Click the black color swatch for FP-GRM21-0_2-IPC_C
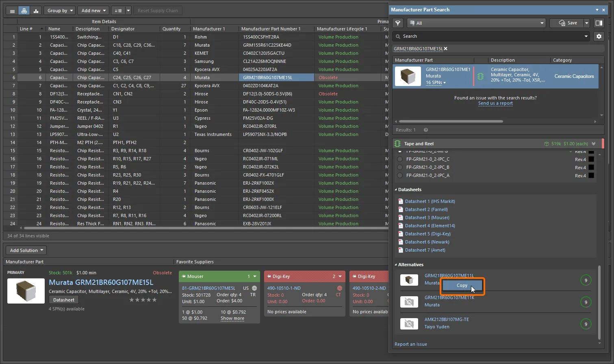Viewport: 614px width, 364px height. pos(591,159)
